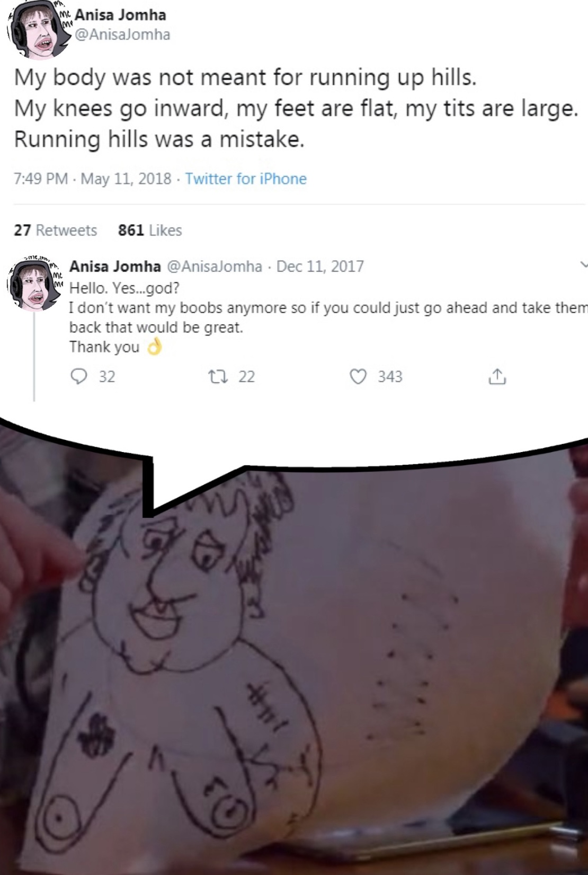Click the OK hand emoji
This screenshot has width=588, height=875.
154,347
